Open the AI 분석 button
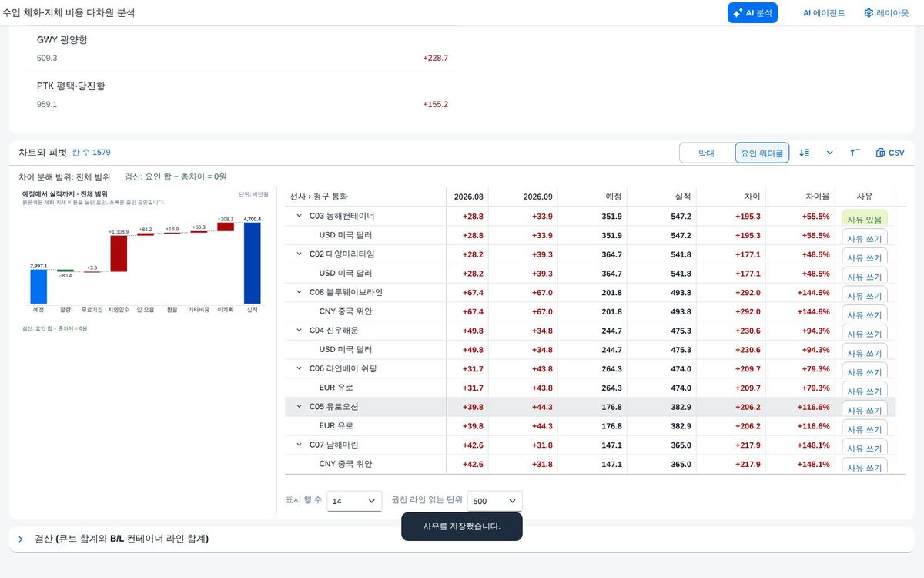 [x=752, y=13]
